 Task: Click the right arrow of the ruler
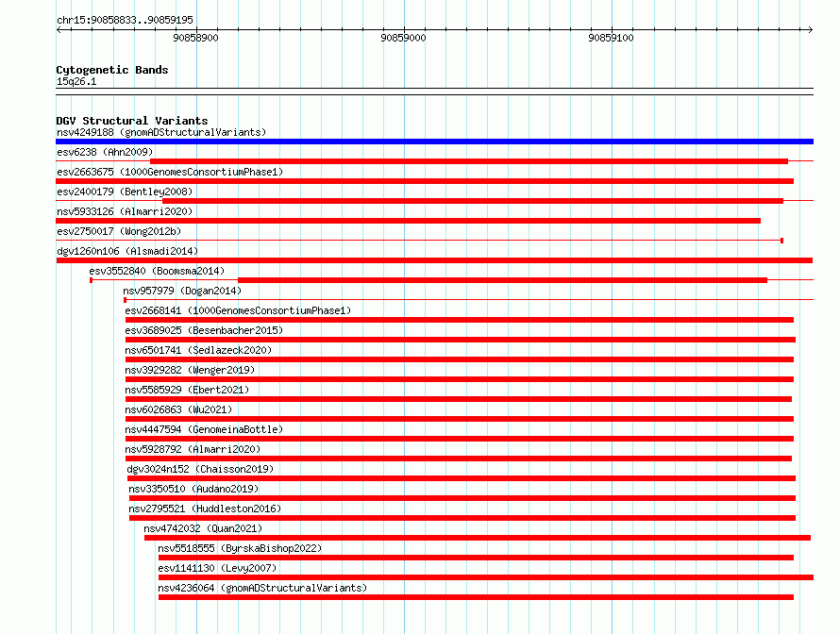click(810, 29)
